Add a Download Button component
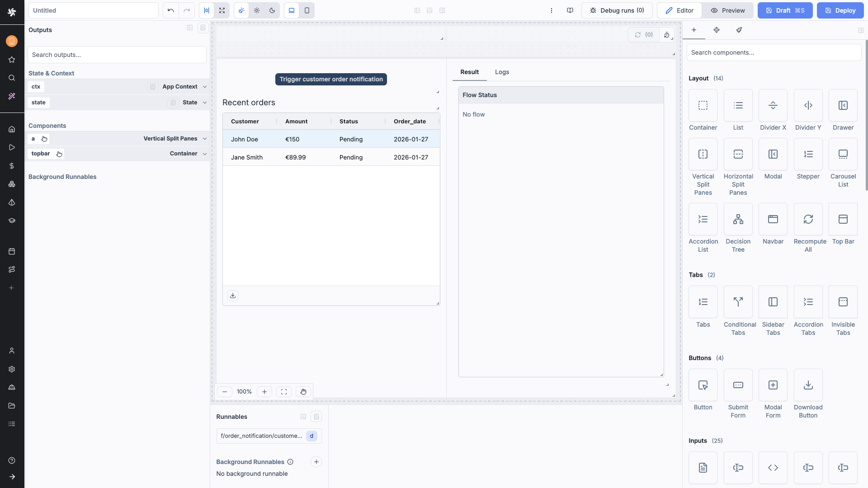 808,385
